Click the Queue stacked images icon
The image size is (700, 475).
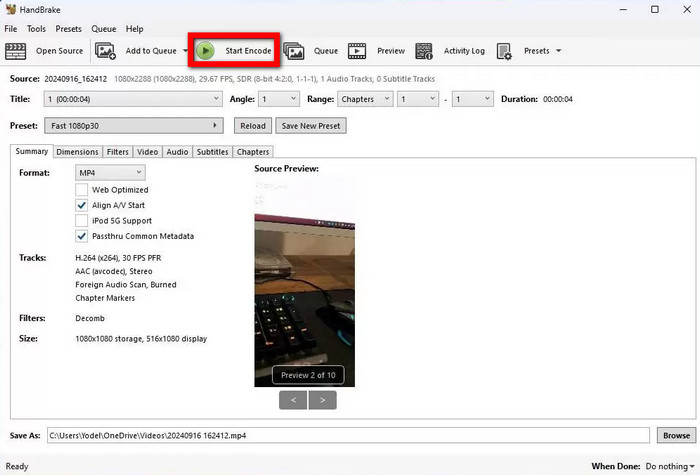click(x=294, y=51)
